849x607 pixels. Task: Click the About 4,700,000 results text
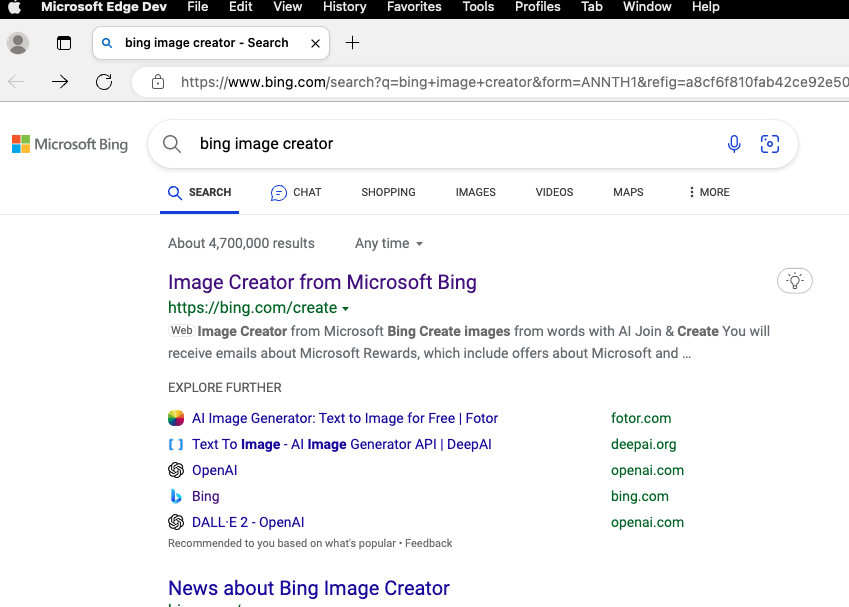pyautogui.click(x=241, y=243)
